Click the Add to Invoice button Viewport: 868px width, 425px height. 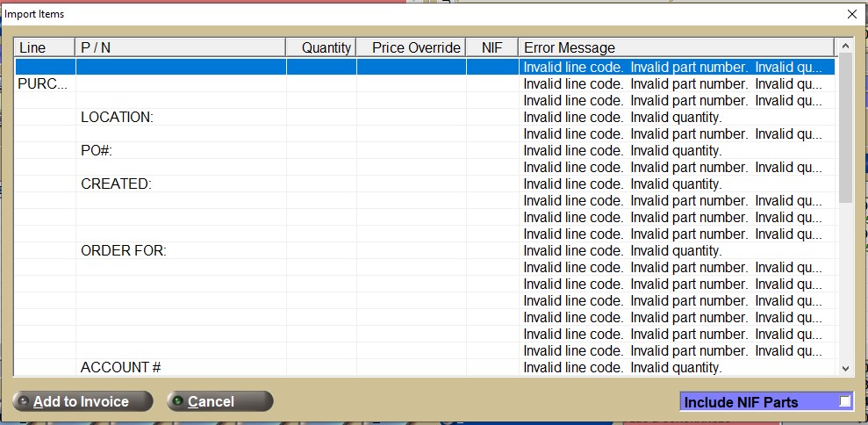(82, 401)
